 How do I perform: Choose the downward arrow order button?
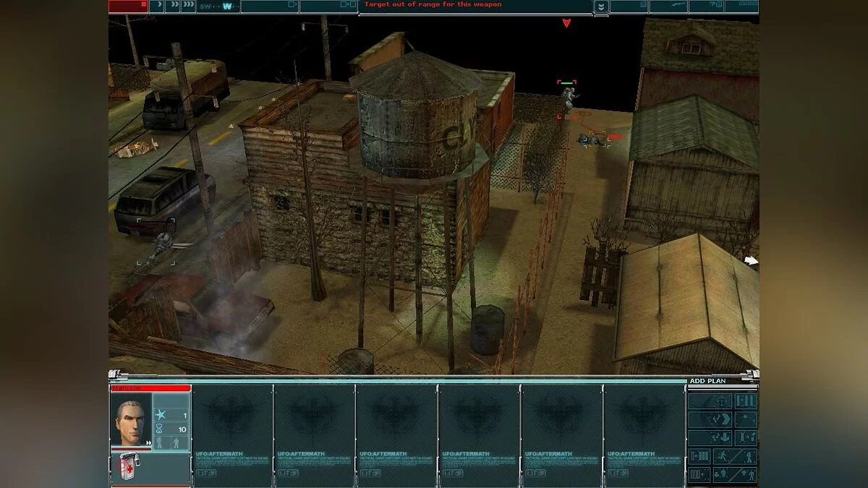pos(710,438)
